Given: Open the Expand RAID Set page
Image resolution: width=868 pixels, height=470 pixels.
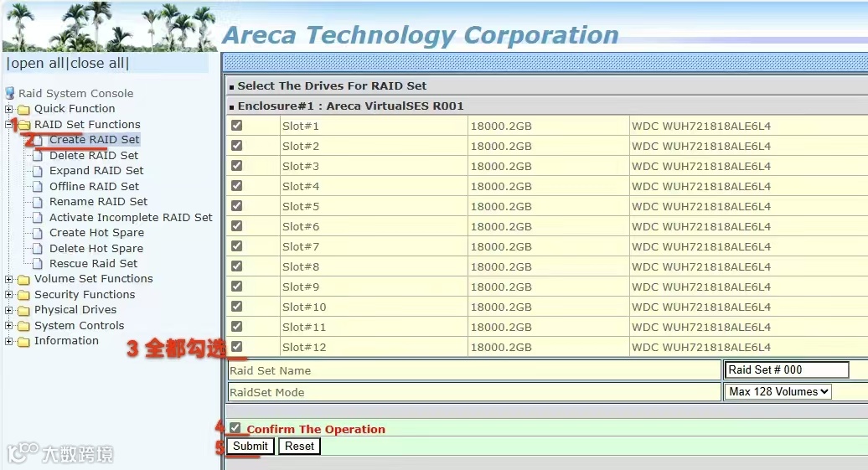Looking at the screenshot, I should (96, 171).
